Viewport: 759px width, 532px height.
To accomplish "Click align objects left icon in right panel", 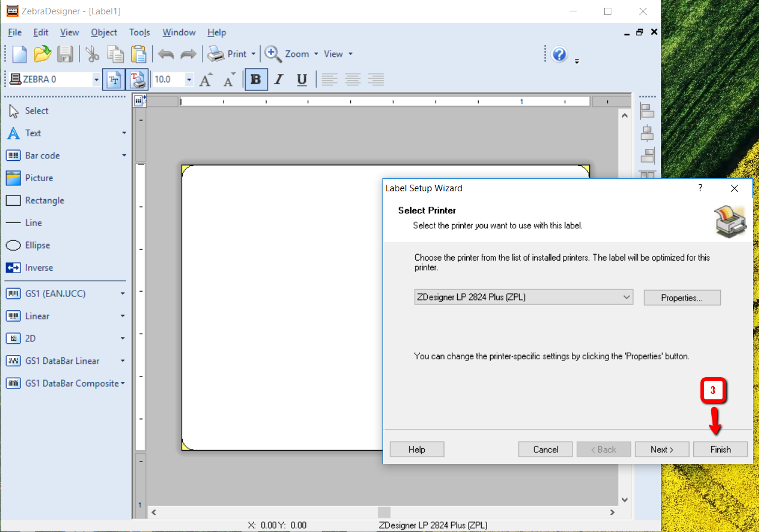I will (x=647, y=111).
